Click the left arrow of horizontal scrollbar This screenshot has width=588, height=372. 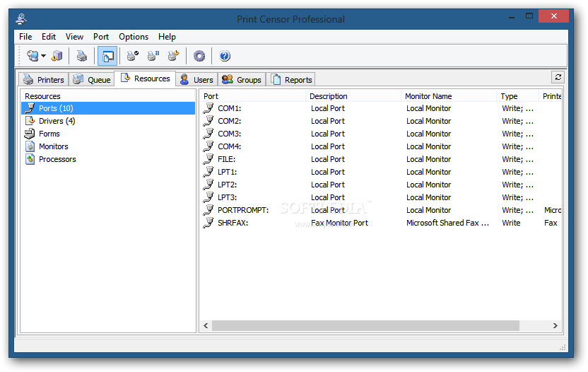[206, 326]
